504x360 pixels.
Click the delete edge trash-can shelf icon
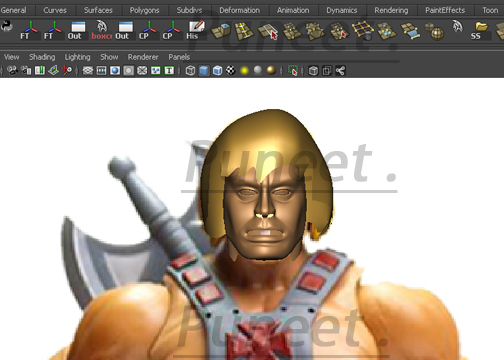pos(363,31)
